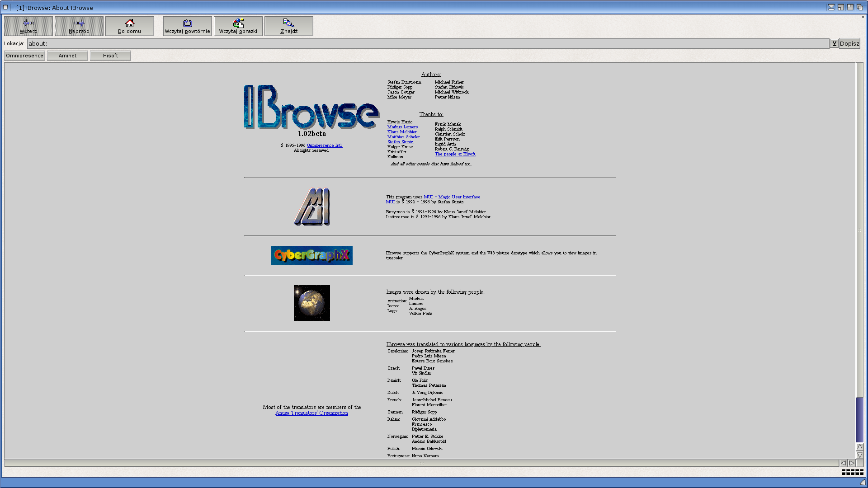
Task: Click the horizontal scroll right arrow
Action: [852, 463]
